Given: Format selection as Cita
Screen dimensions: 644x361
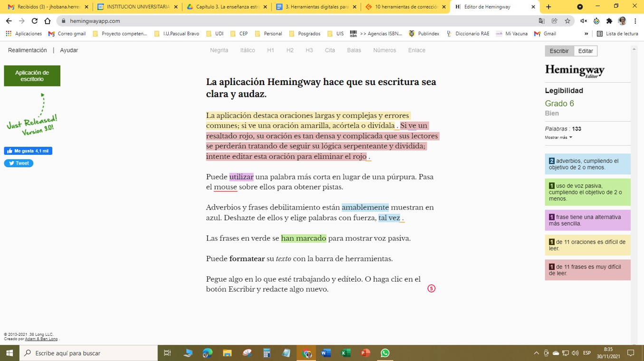Looking at the screenshot, I should coord(330,50).
